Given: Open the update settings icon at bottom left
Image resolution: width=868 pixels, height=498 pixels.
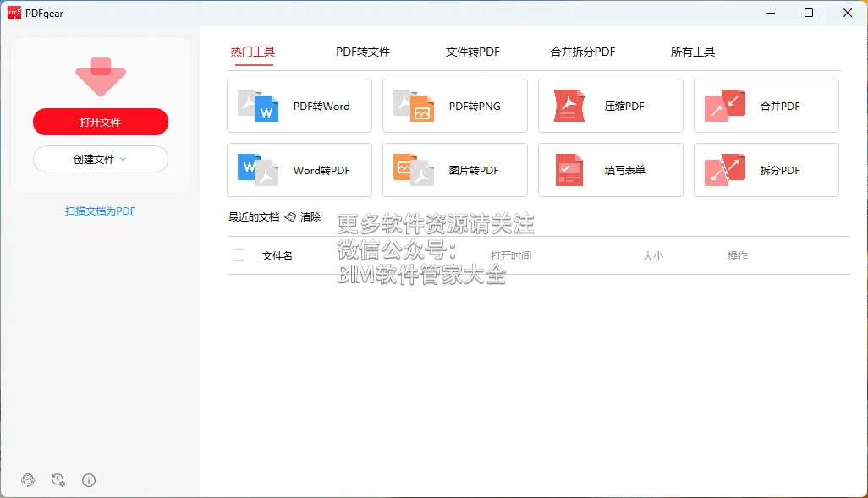Looking at the screenshot, I should click(58, 479).
